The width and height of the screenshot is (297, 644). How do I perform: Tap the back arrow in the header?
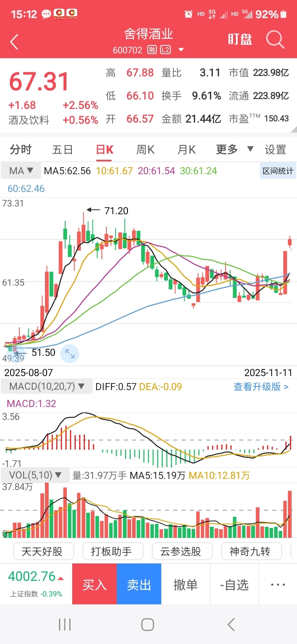pos(14,42)
